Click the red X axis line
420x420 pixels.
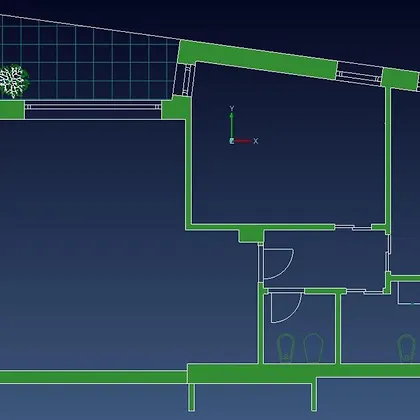[243, 141]
